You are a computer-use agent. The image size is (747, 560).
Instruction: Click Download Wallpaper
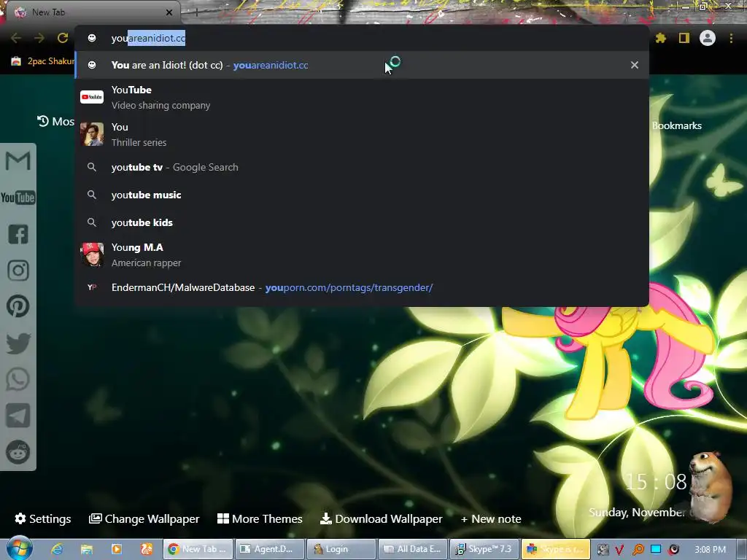click(x=381, y=518)
